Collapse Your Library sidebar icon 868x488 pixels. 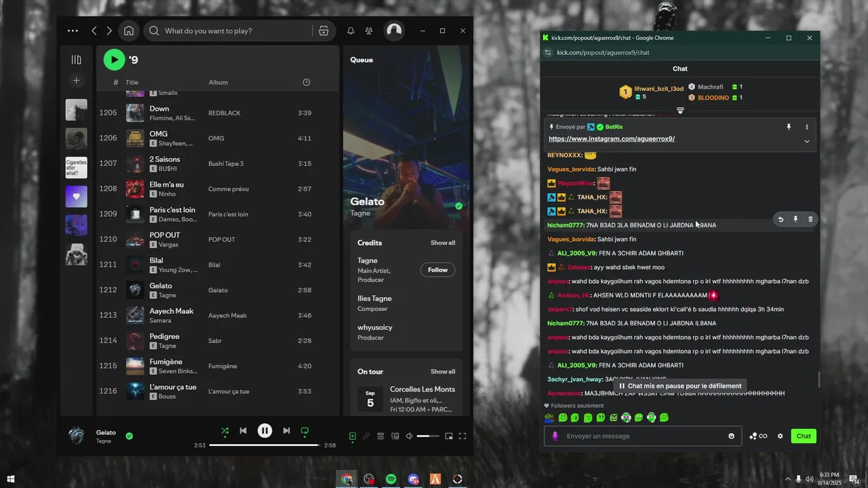coord(76,60)
